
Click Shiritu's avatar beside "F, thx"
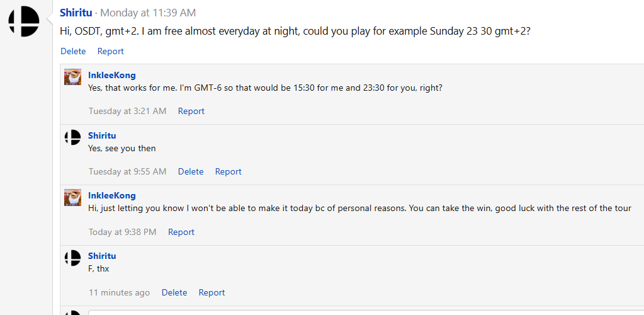pos(73,257)
